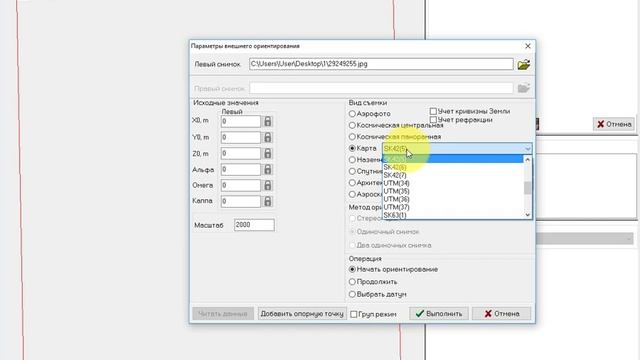Open the greyed combo box in background window
The width and height of the screenshot is (640, 360).
pos(585,239)
